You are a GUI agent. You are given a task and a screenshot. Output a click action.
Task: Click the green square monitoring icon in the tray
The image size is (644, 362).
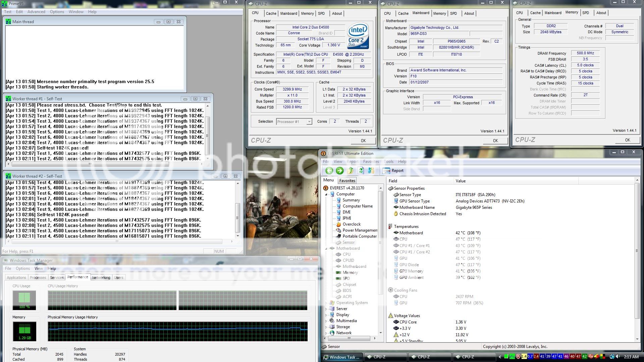(505, 357)
